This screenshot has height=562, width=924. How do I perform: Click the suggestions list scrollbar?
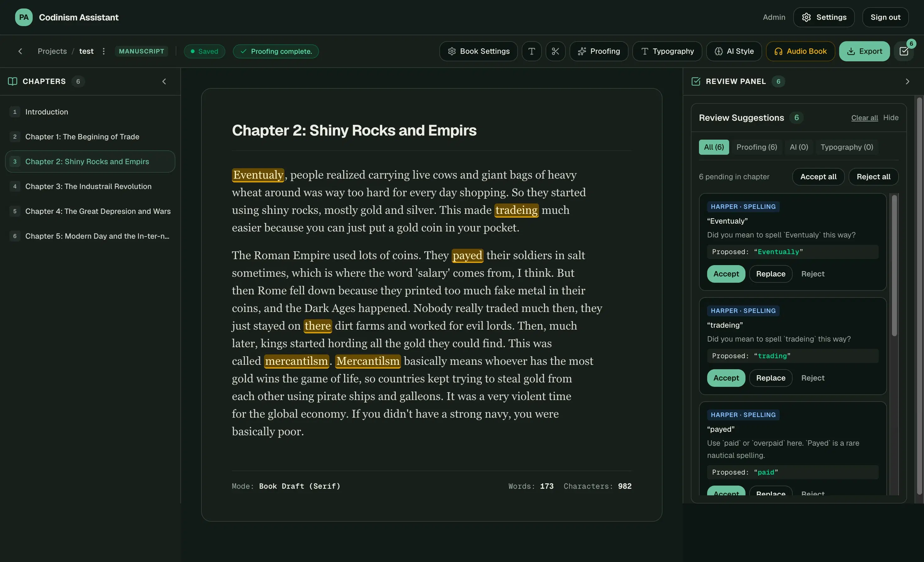pyautogui.click(x=894, y=265)
